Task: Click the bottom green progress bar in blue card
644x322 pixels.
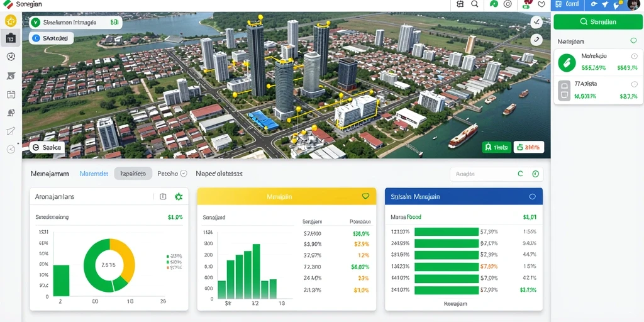Action: 447,291
